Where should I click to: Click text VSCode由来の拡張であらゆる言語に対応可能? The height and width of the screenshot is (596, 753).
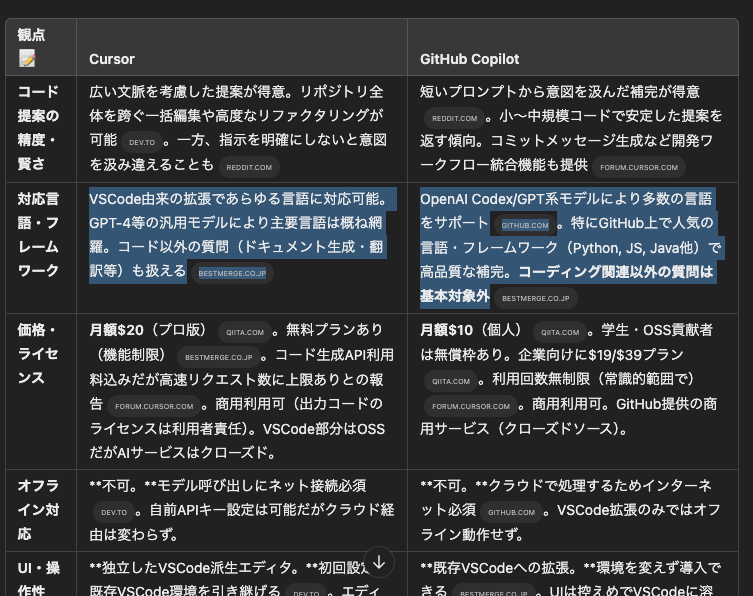(x=238, y=199)
